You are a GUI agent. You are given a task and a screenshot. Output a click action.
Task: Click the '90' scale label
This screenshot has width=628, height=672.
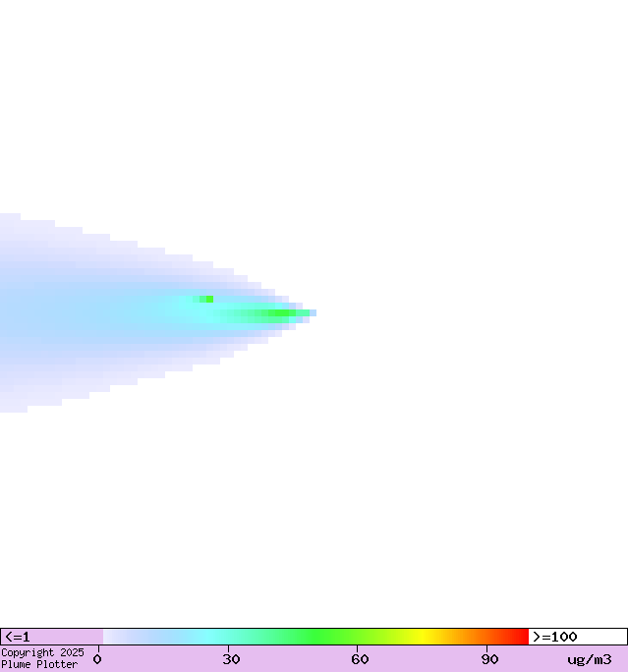(x=489, y=659)
